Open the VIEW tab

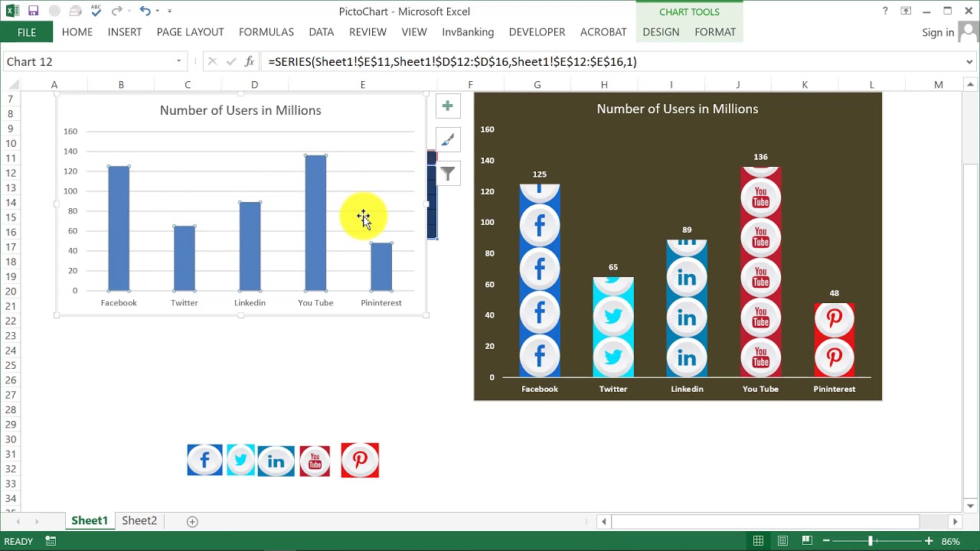click(414, 32)
